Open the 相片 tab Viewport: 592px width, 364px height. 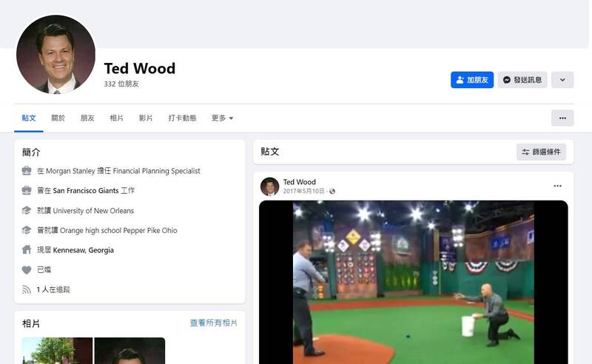point(117,118)
